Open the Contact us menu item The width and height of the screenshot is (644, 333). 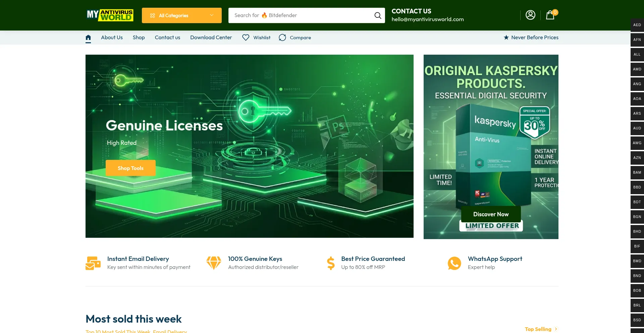(167, 38)
